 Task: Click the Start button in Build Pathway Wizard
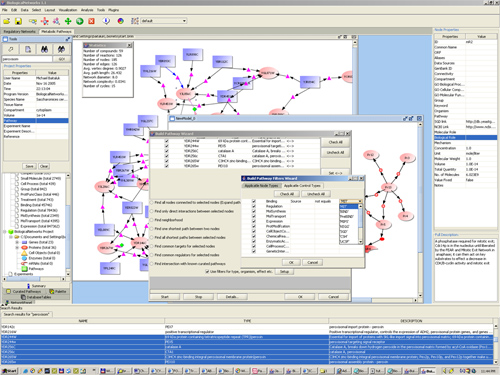click(x=165, y=297)
